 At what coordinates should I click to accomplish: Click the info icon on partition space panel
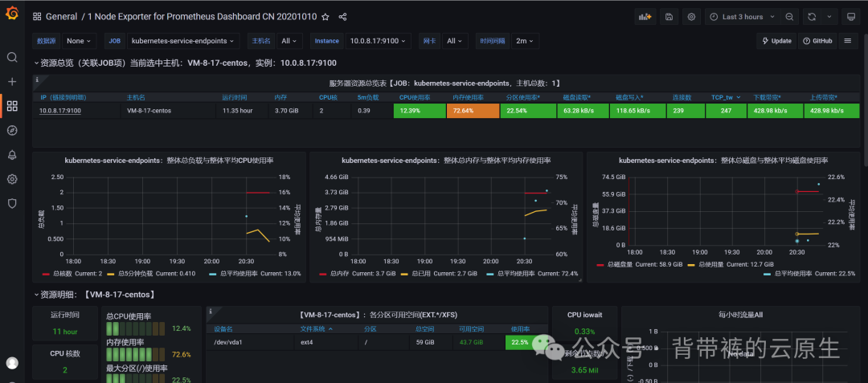pyautogui.click(x=211, y=312)
